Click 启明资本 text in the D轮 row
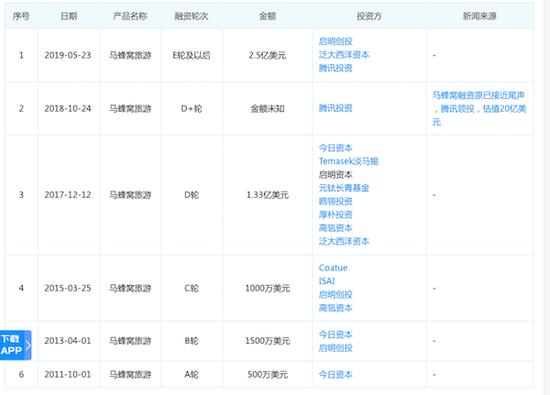This screenshot has width=550, height=395. click(335, 175)
